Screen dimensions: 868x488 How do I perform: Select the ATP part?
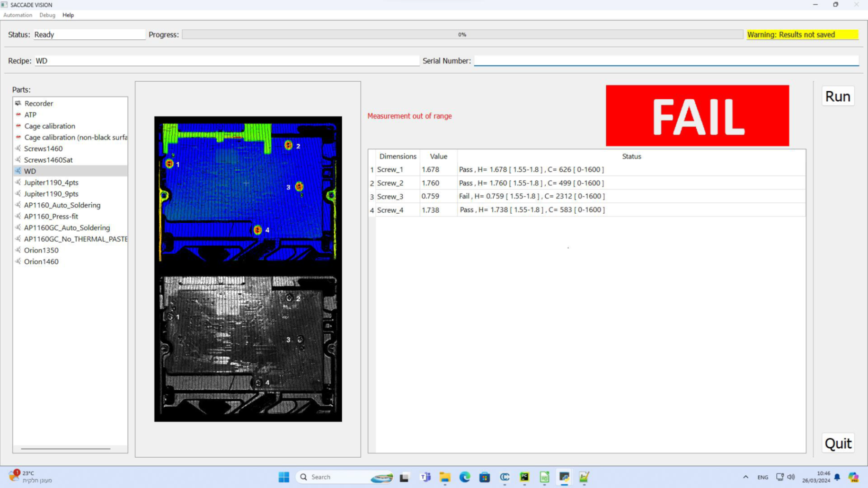pos(70,114)
